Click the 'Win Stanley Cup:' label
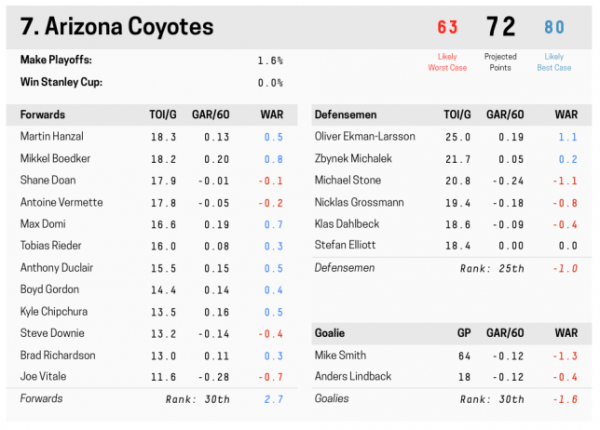Viewport: 600px width, 430px height. point(62,82)
